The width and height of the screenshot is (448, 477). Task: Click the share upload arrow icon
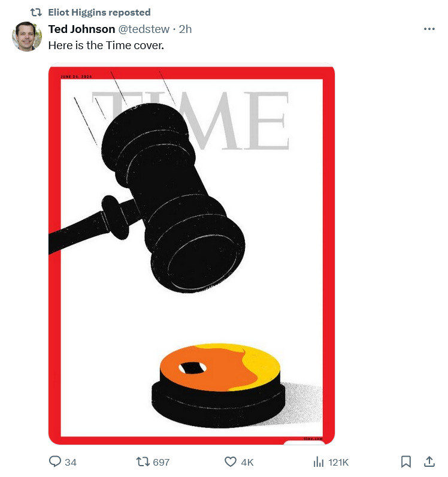(x=429, y=461)
